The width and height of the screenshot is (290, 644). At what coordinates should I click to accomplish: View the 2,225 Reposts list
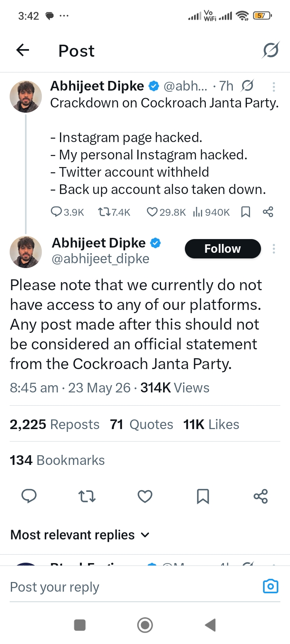point(54,424)
